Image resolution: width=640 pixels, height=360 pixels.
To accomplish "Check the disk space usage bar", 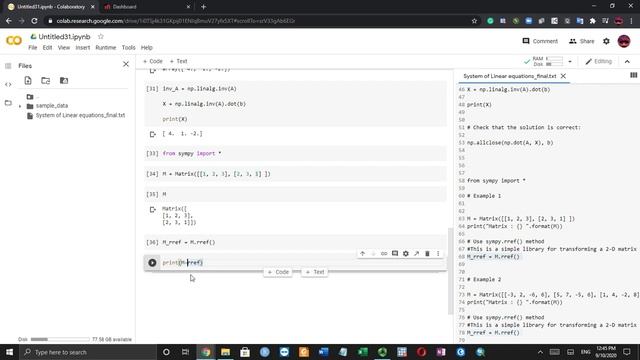I will click(60, 339).
